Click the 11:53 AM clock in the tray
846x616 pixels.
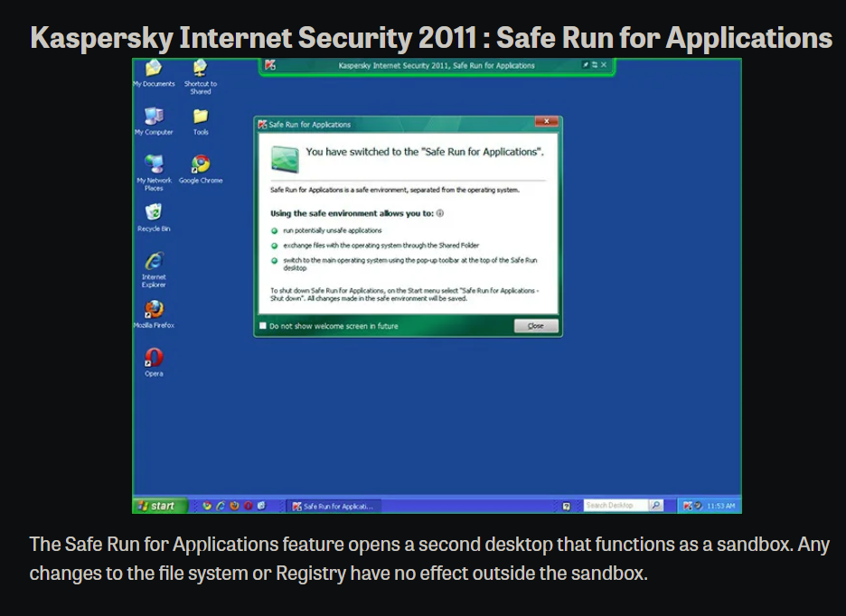tap(721, 506)
